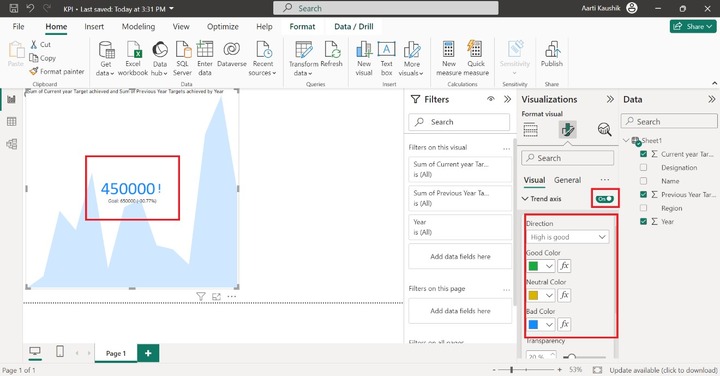Open the View ribbon tab
720x376 pixels.
click(x=181, y=27)
